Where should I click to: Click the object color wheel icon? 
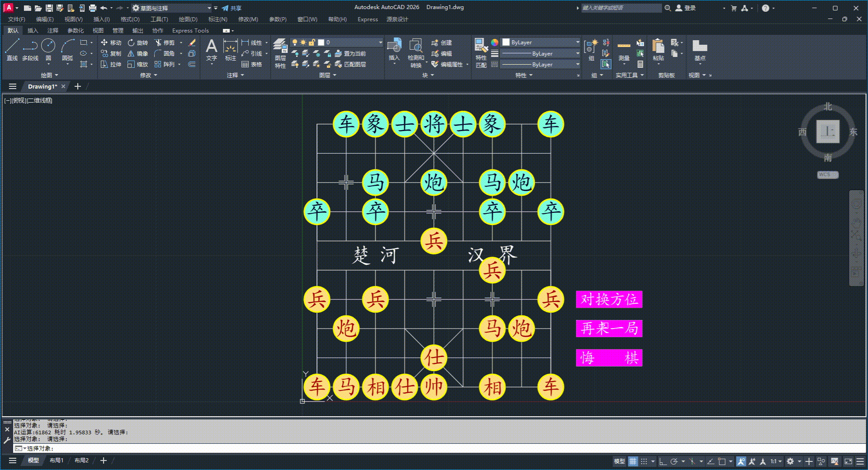tap(495, 42)
